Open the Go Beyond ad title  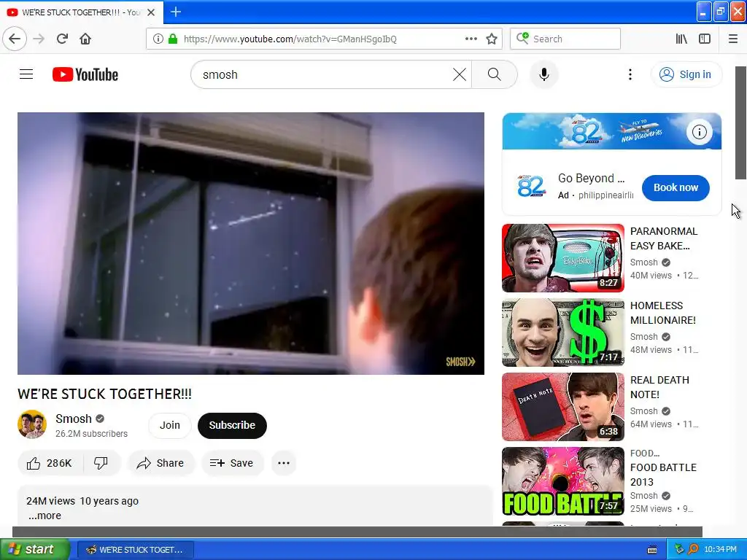(591, 178)
